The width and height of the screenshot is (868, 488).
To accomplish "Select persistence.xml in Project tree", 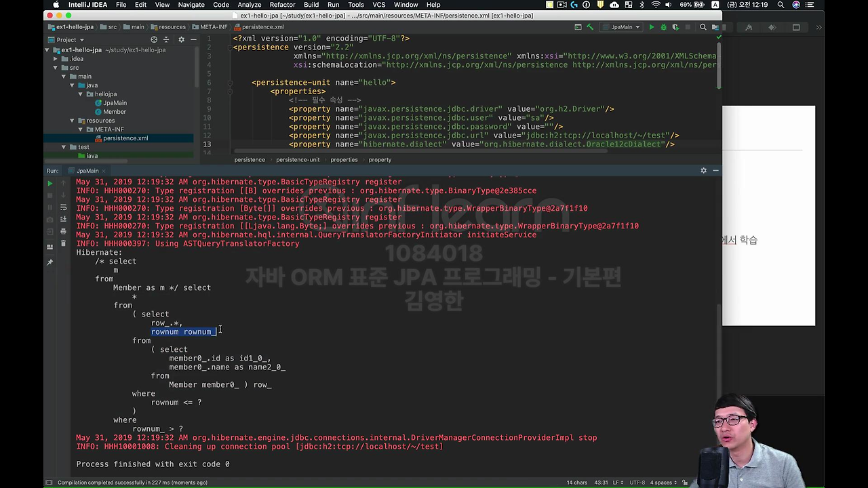I will (x=125, y=138).
